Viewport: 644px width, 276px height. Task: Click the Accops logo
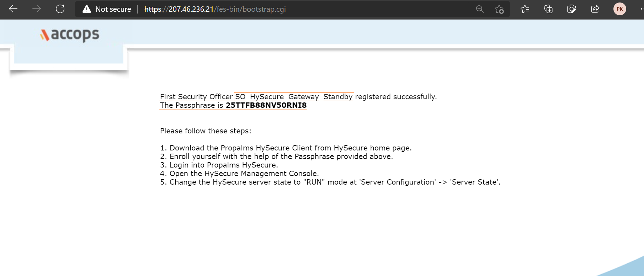70,35
